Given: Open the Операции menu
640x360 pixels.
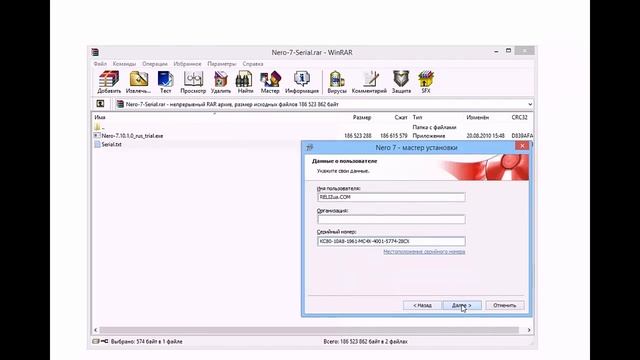Looking at the screenshot, I should point(155,64).
